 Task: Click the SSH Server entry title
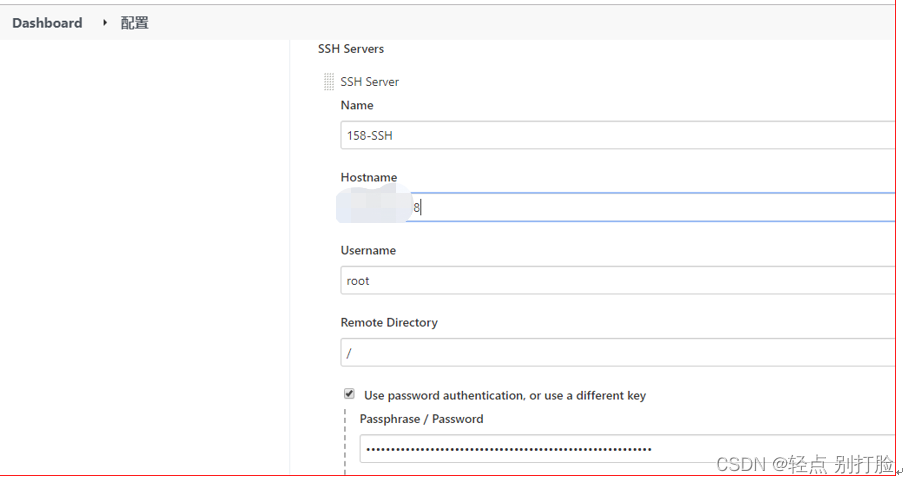tap(370, 82)
